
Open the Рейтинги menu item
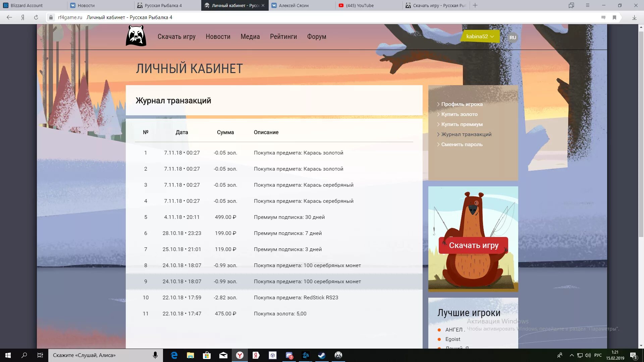point(283,37)
